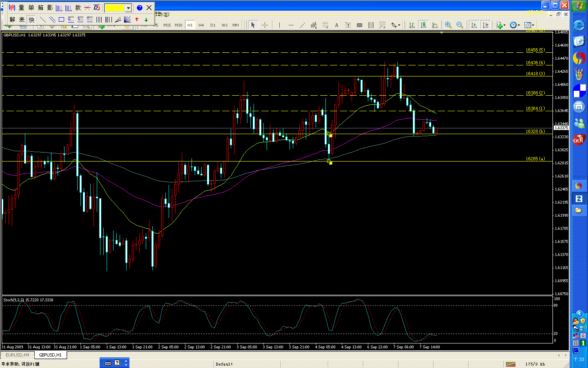Select the equidistant channel tool
588x368 pixels.
[314, 25]
